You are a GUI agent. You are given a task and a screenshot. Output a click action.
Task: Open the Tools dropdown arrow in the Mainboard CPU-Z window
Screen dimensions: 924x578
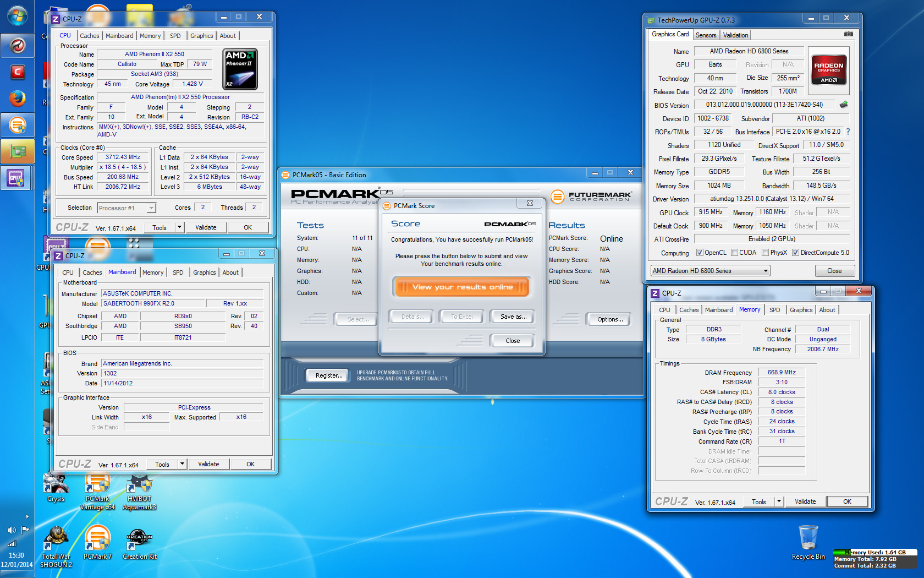point(182,464)
